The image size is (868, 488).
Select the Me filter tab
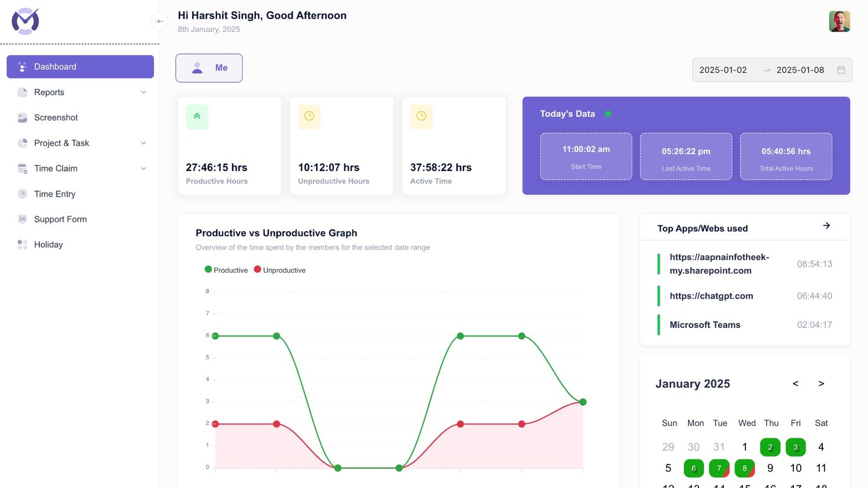coord(209,68)
